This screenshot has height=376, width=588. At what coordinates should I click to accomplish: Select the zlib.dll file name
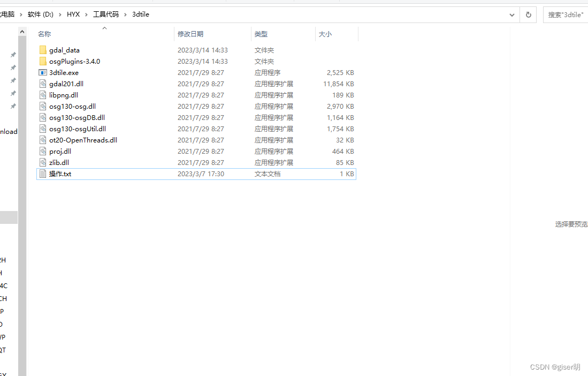pyautogui.click(x=59, y=162)
